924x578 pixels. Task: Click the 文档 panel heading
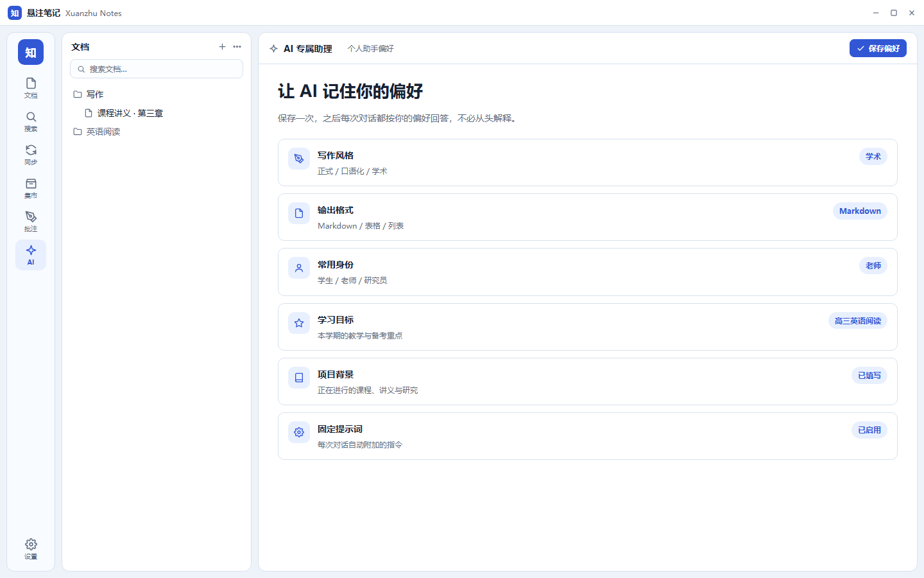(80, 47)
